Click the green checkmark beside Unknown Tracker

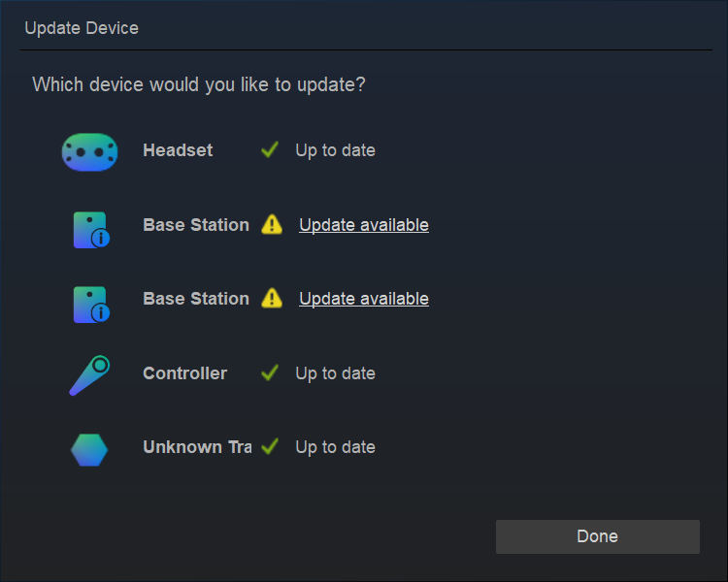pyautogui.click(x=271, y=447)
